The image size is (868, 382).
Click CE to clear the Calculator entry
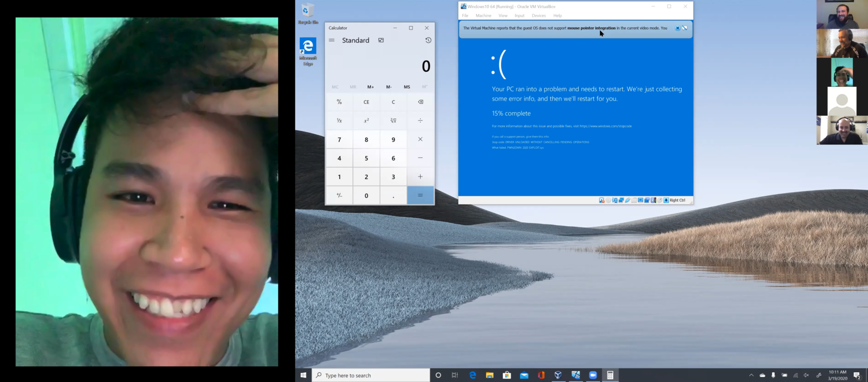point(366,102)
